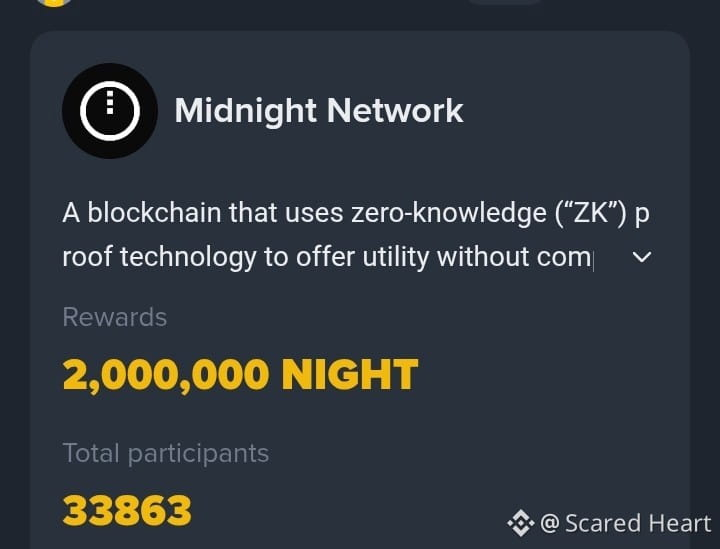
Task: Click the second description line starting "roof technology"
Action: coord(328,257)
